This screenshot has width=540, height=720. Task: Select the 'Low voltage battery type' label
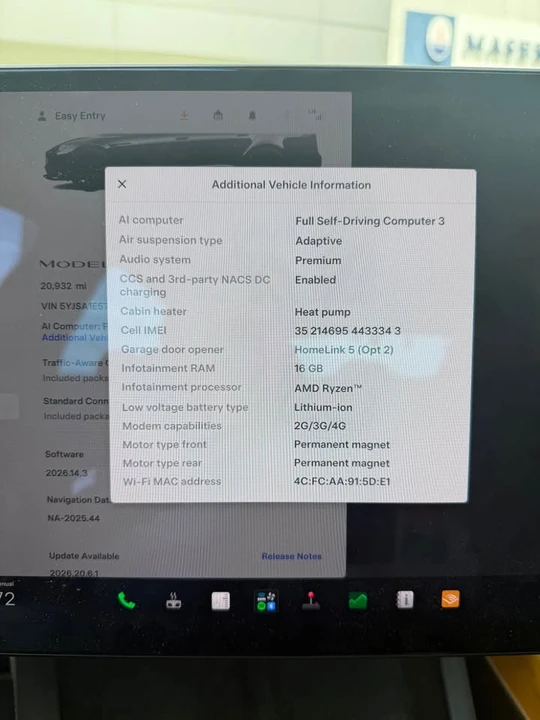185,407
